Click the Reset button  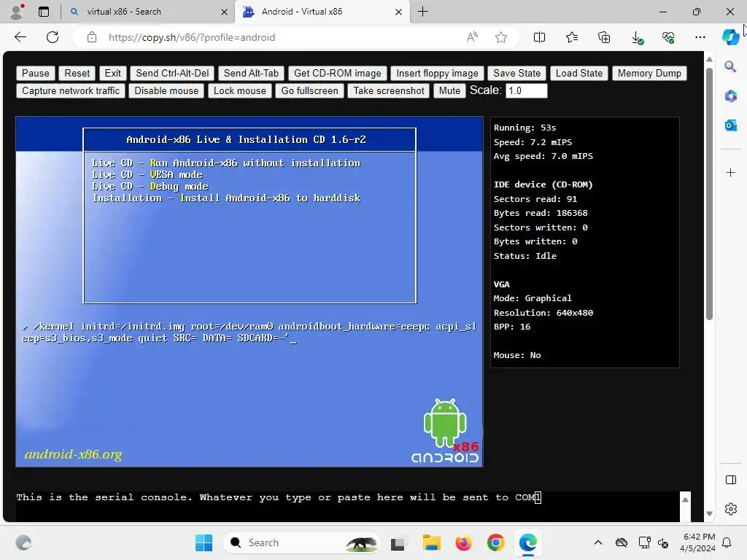[x=77, y=73]
